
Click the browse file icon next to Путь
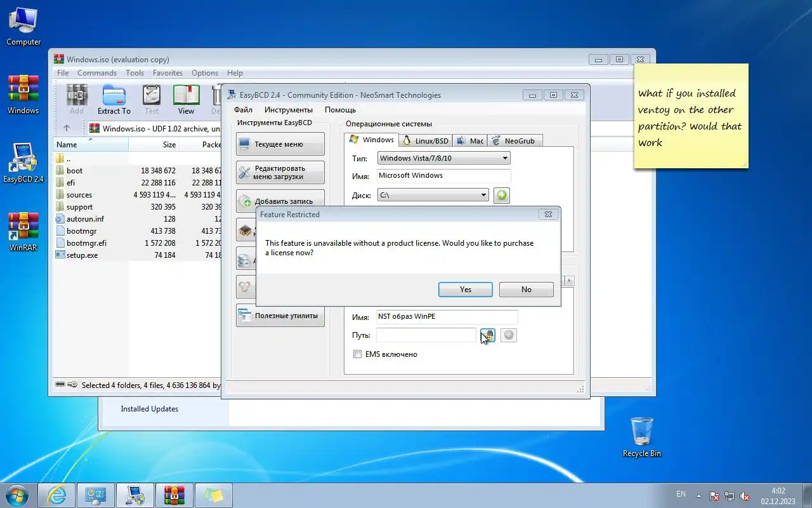pos(487,335)
